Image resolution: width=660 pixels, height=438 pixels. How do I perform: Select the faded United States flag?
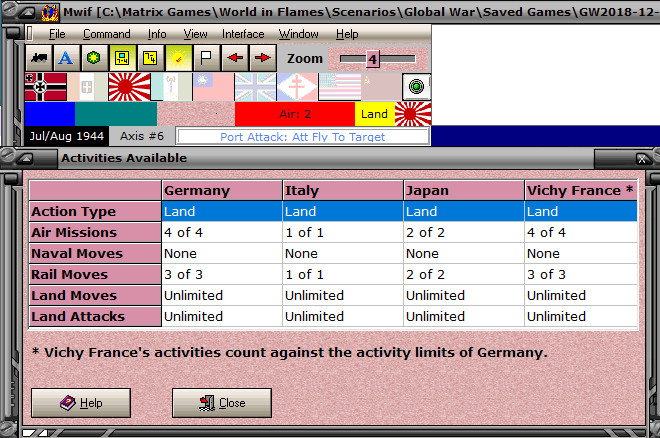pos(339,87)
